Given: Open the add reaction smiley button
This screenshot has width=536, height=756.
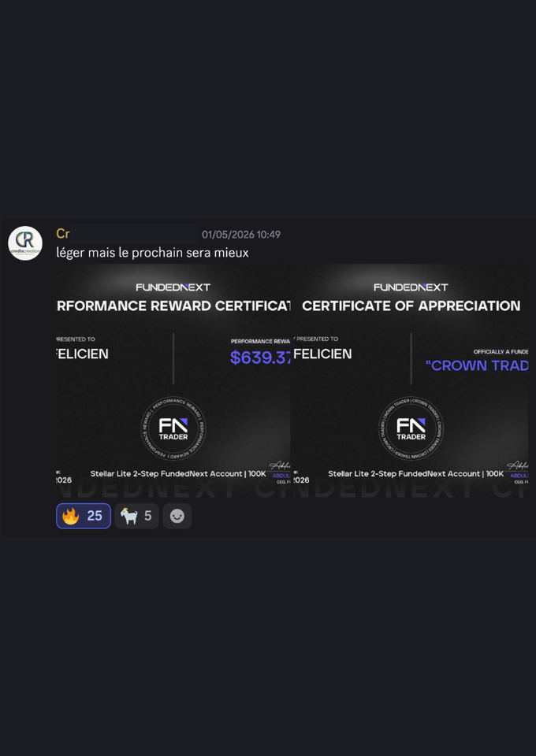Looking at the screenshot, I should click(x=177, y=516).
